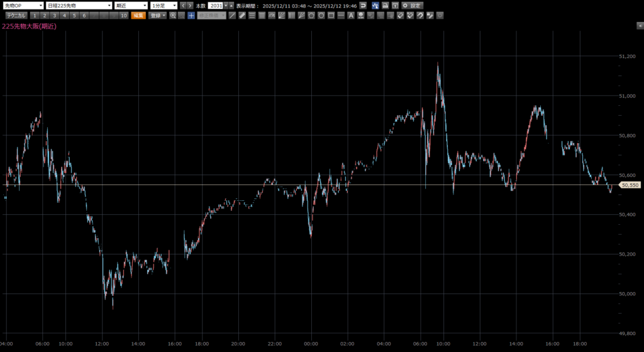Screen dimensions: 644x352
Task: Select the rectangle drawing tool
Action: tap(331, 15)
